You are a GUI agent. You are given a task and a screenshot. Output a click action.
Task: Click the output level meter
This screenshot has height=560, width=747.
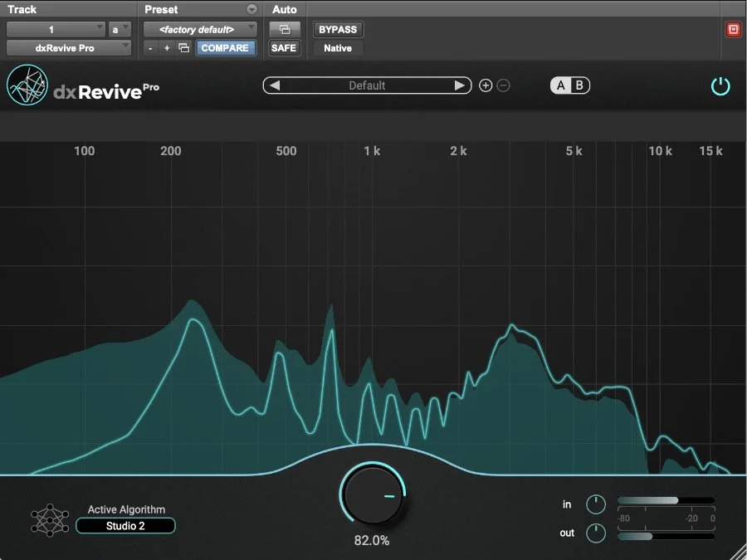pyautogui.click(x=666, y=536)
